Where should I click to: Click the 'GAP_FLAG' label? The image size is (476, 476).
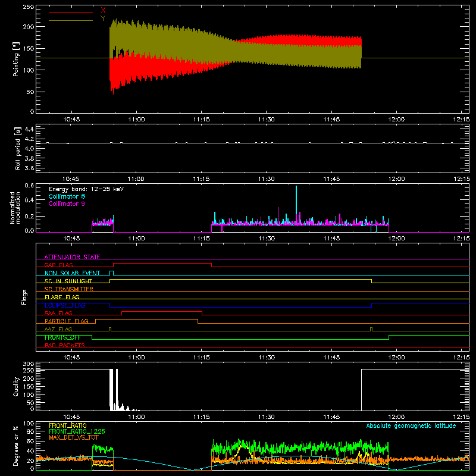[x=58, y=265]
